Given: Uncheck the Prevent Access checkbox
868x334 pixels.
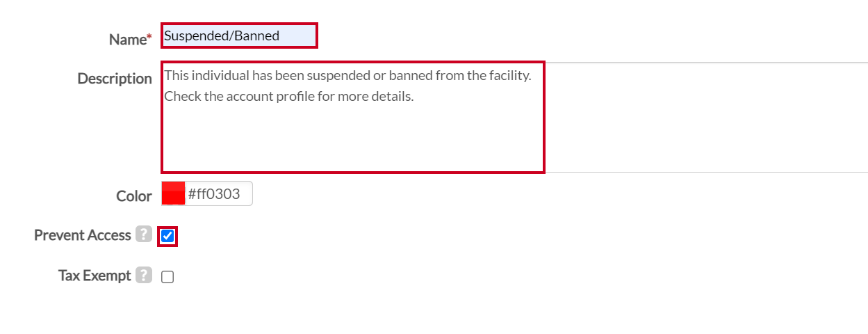Looking at the screenshot, I should coord(167,237).
